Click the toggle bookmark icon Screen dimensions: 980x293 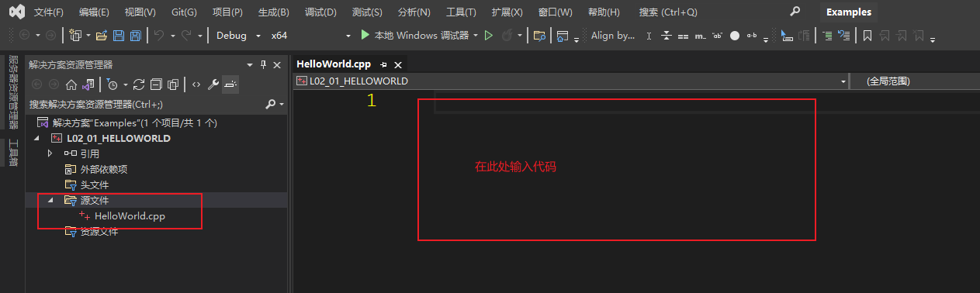[867, 36]
